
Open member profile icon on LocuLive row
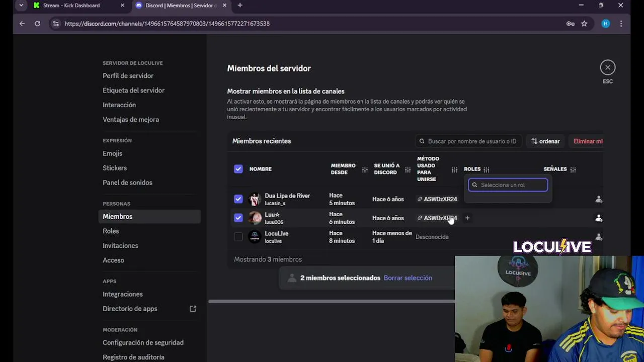coord(599,237)
